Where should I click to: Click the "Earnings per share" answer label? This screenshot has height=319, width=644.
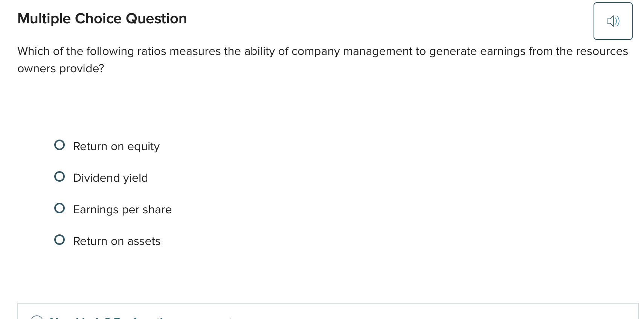[122, 210]
